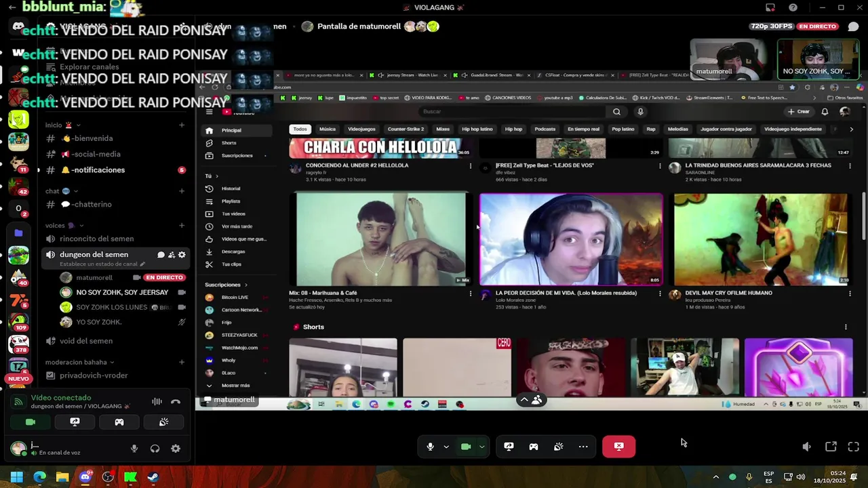Viewport: 868px width, 488px height.
Task: Select NO SOY ZOHK participant video tile
Action: [818, 59]
